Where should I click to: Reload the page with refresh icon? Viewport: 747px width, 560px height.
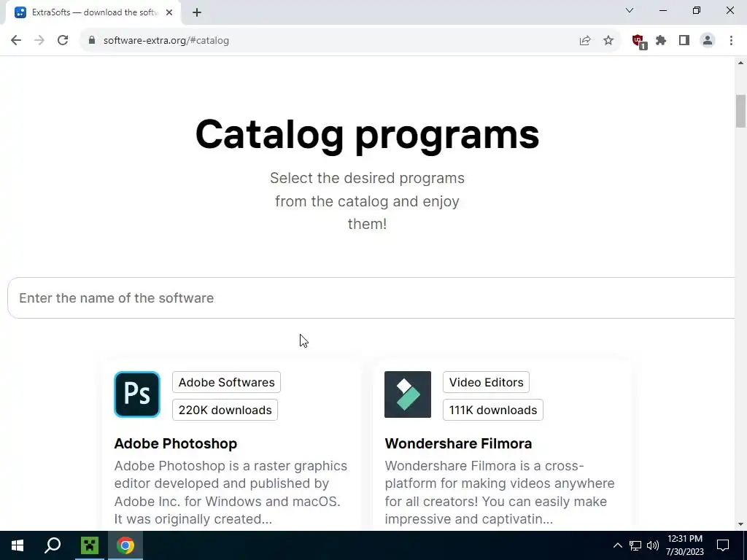(63, 41)
